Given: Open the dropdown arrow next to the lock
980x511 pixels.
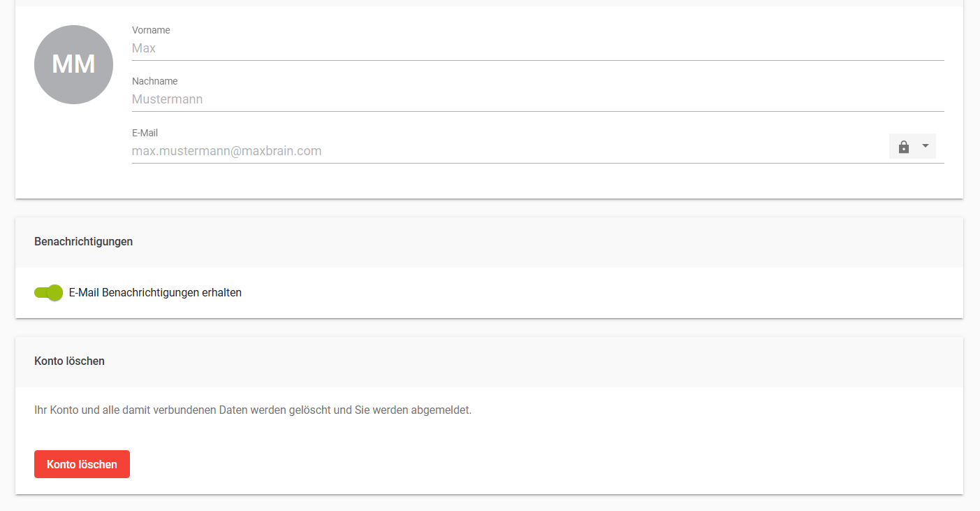Looking at the screenshot, I should (x=926, y=146).
